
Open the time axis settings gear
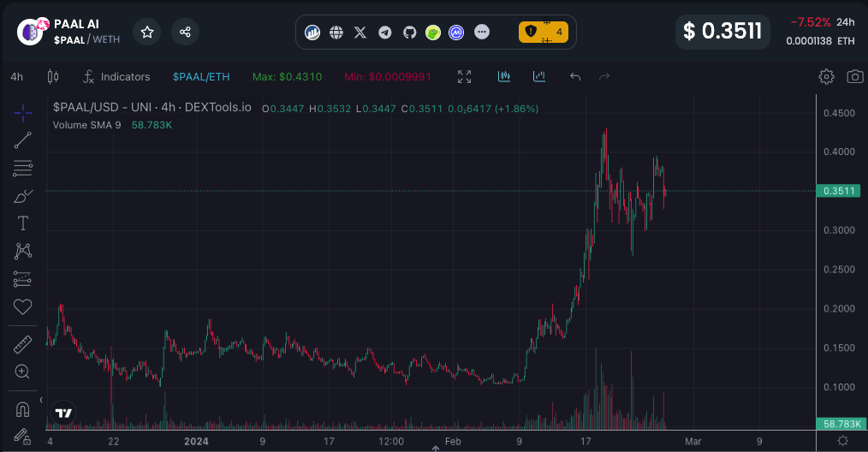(842, 441)
